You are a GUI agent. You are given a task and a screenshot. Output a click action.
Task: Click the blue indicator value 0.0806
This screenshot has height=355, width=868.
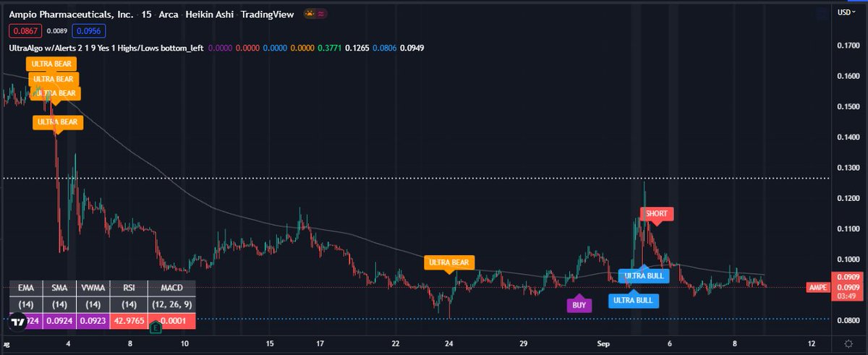pyautogui.click(x=383, y=48)
